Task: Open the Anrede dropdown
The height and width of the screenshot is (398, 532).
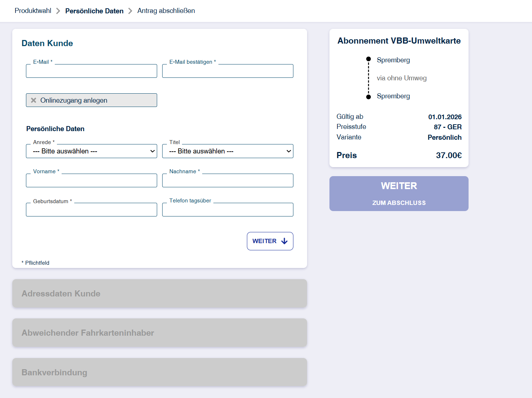Action: click(91, 151)
